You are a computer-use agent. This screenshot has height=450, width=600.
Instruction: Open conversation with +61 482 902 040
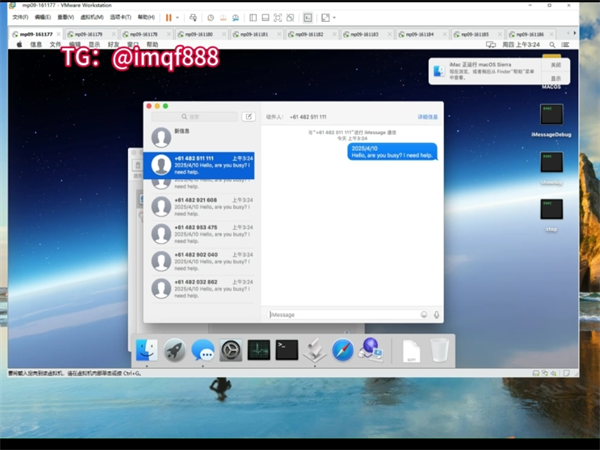(x=200, y=261)
